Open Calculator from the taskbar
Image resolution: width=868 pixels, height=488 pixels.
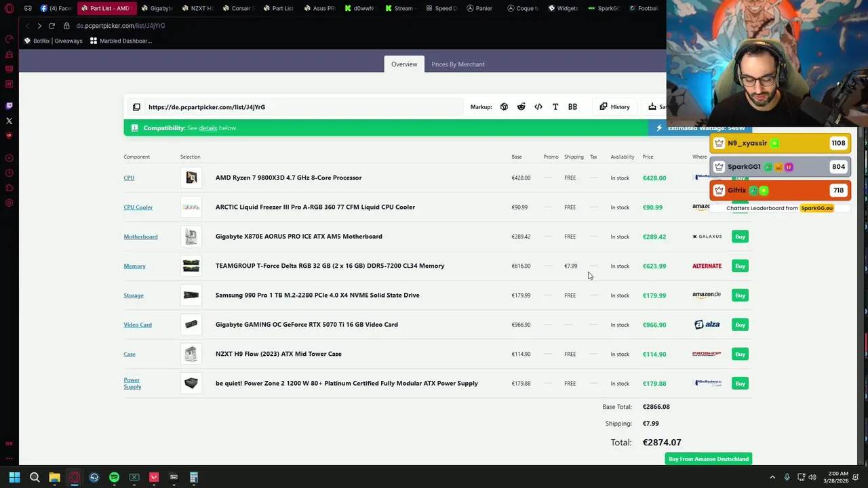coord(194,477)
